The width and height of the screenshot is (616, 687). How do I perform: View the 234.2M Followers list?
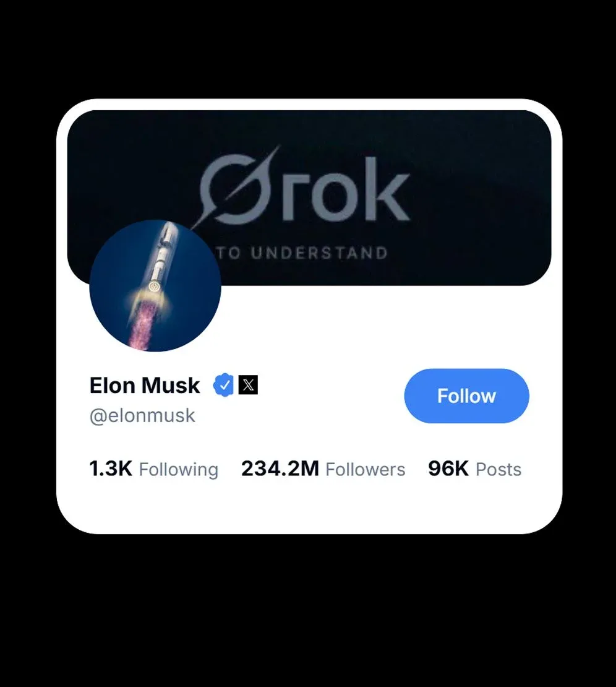tap(323, 469)
